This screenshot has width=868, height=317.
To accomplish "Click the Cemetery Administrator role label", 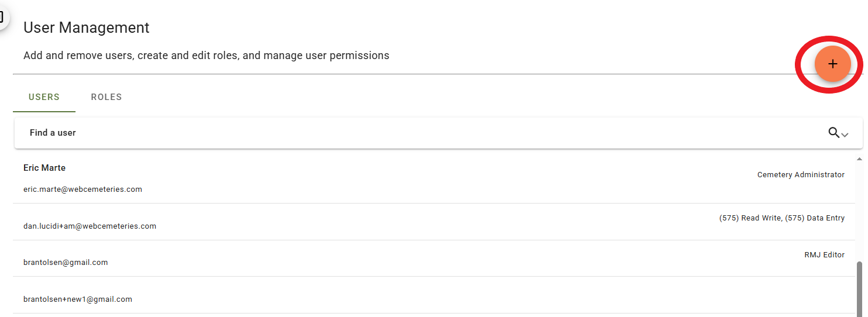I will coord(801,175).
